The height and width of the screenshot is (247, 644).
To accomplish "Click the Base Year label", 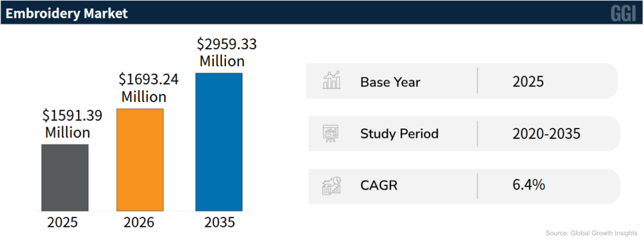I will (x=390, y=83).
